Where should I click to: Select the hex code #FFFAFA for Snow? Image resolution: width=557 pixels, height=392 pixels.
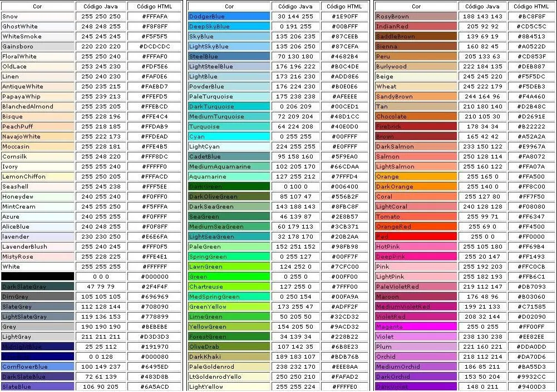click(x=154, y=16)
